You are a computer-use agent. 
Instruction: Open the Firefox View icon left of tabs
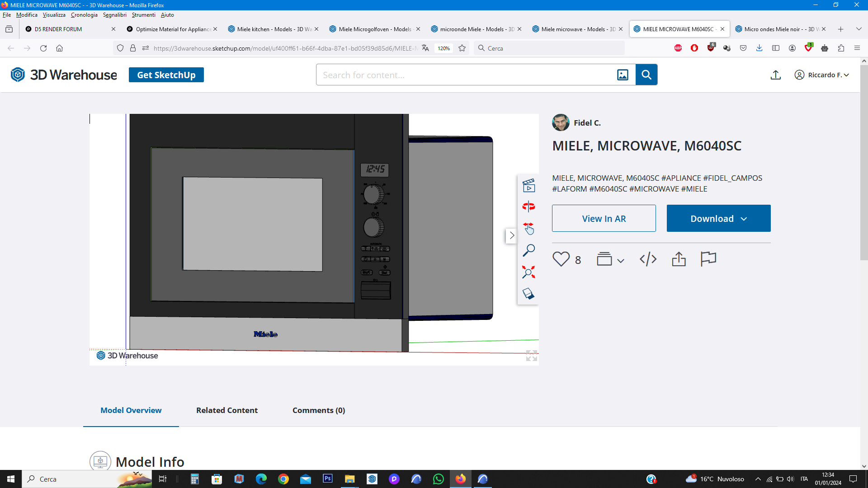click(x=9, y=29)
